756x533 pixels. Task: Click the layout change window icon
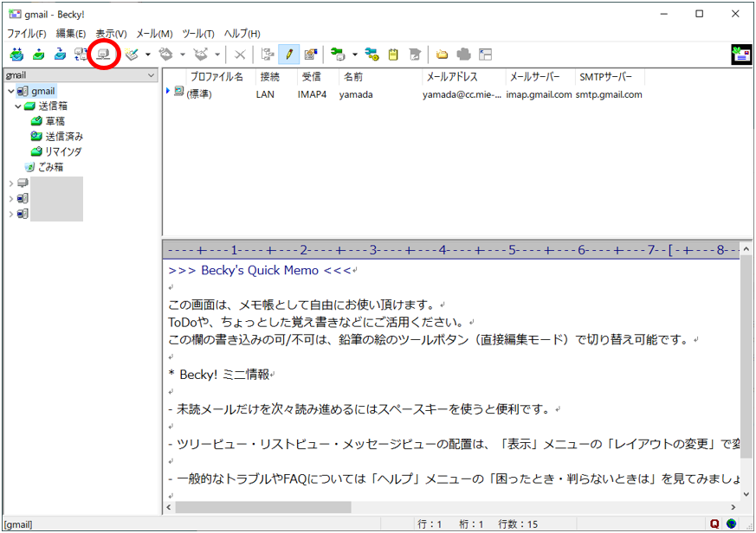486,55
